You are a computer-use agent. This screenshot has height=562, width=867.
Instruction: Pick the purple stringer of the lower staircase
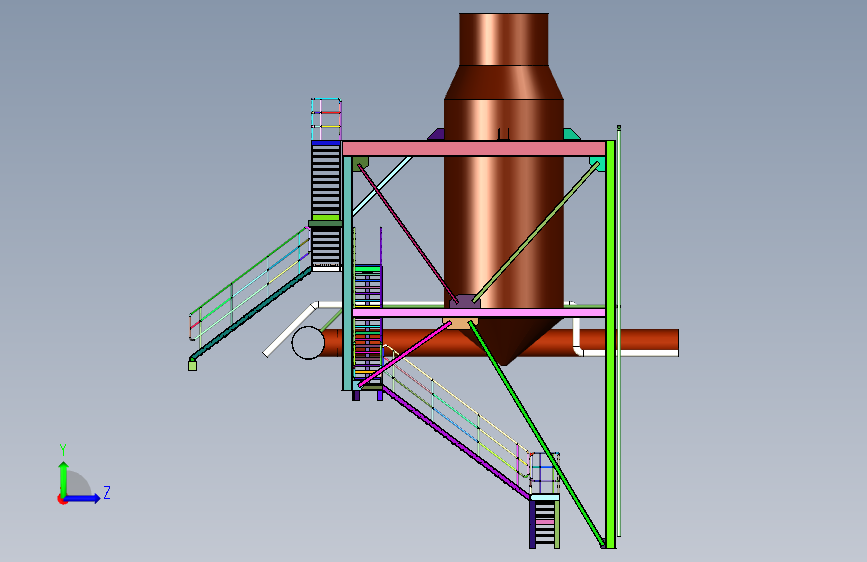tap(456, 443)
